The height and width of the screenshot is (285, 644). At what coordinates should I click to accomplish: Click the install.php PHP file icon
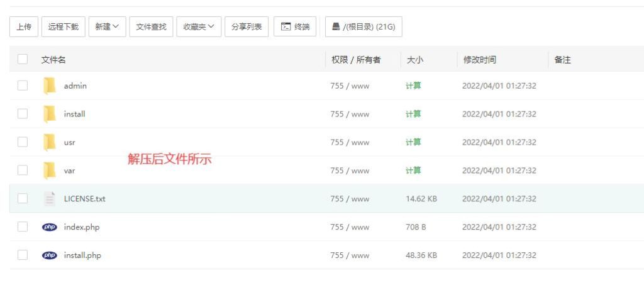[50, 255]
